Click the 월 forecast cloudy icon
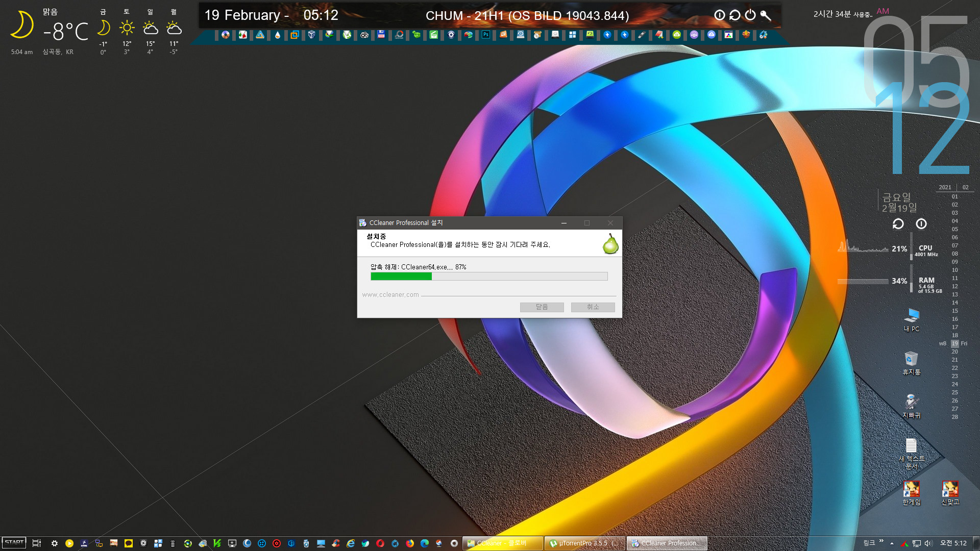Viewport: 980px width, 551px height. [174, 28]
